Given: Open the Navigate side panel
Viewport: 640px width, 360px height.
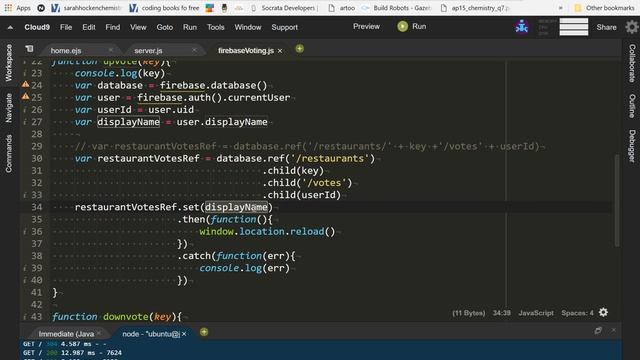Looking at the screenshot, I should 9,108.
